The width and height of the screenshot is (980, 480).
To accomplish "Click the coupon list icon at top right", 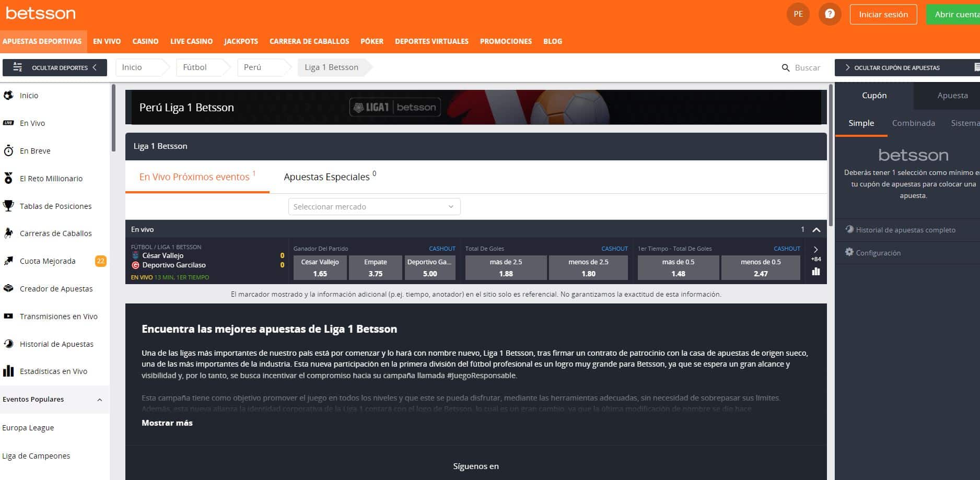I will click(x=976, y=67).
